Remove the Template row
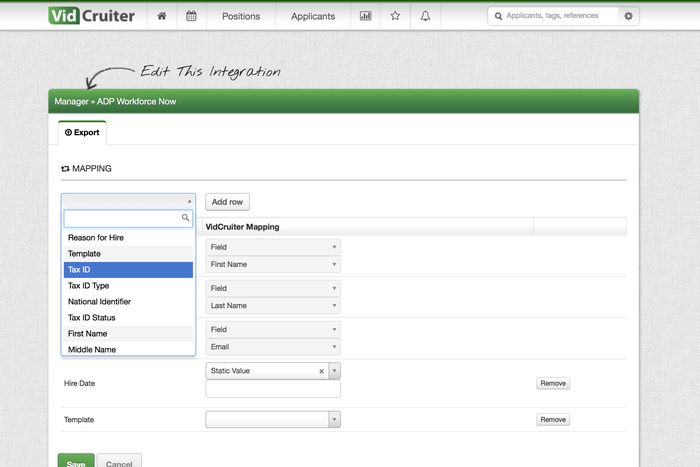This screenshot has height=467, width=700. 553,420
